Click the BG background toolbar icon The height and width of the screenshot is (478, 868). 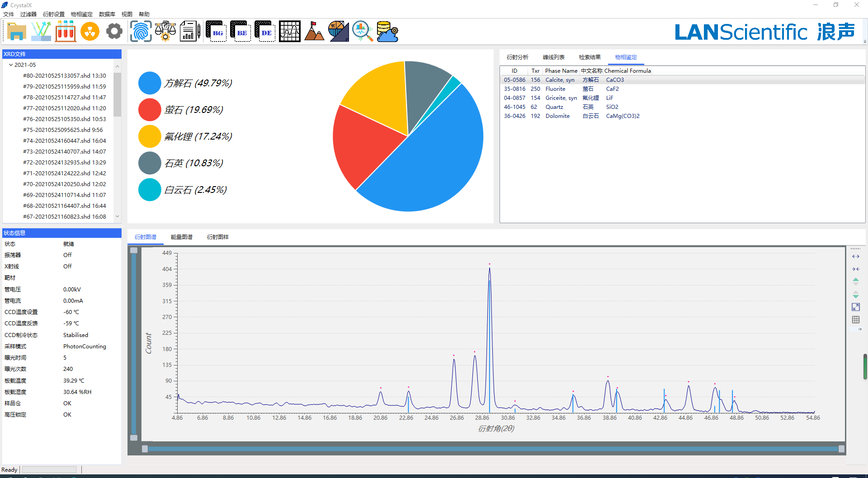point(216,32)
